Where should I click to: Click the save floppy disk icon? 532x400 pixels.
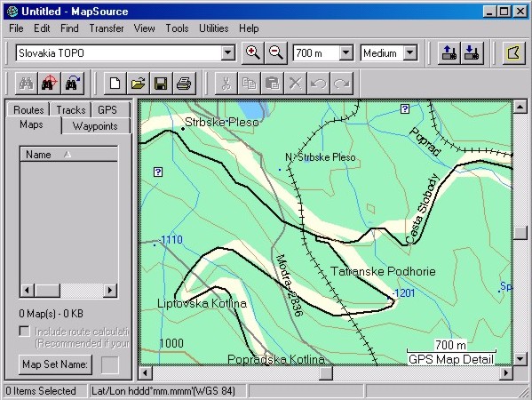pyautogui.click(x=161, y=83)
